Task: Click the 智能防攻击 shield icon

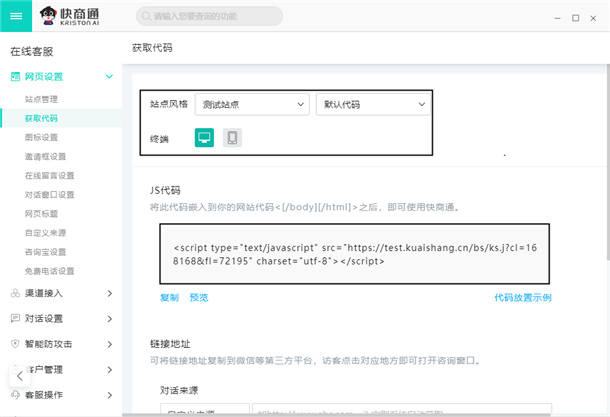Action: pyautogui.click(x=15, y=344)
